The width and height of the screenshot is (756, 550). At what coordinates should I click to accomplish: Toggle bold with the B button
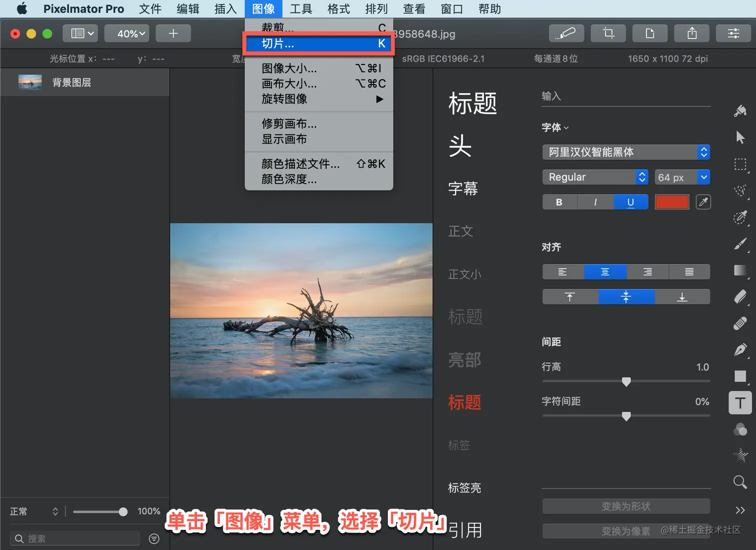[559, 202]
